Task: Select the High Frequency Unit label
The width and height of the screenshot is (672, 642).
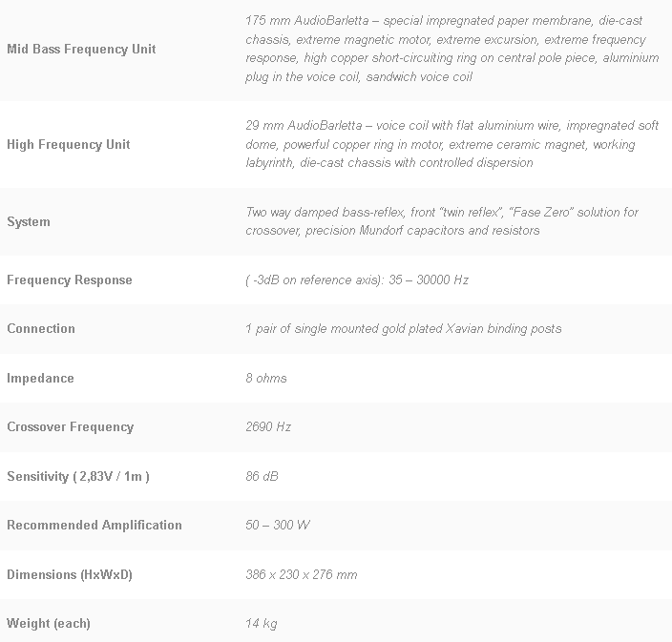Action: [x=68, y=145]
